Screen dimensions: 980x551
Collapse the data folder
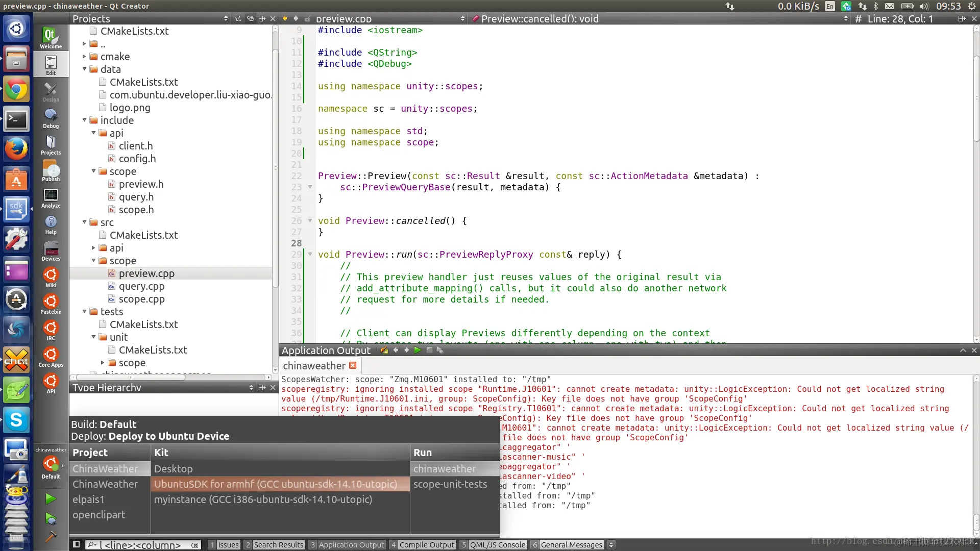pos(85,69)
